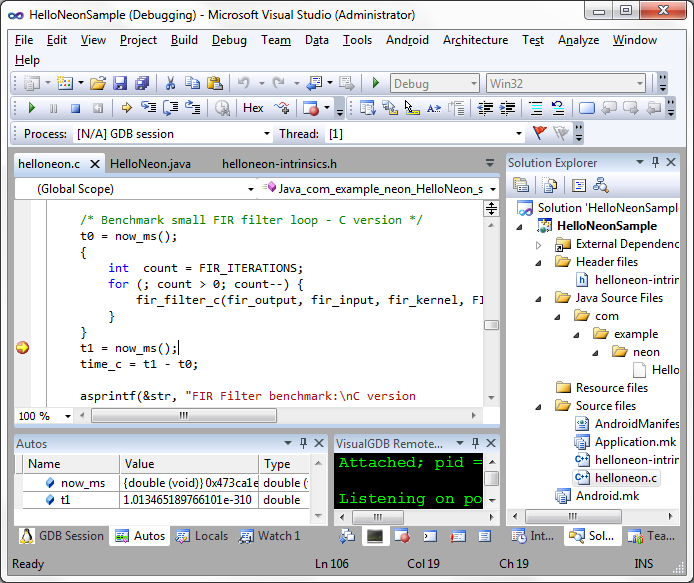
Task: Toggle Hex display mode
Action: coord(253,108)
